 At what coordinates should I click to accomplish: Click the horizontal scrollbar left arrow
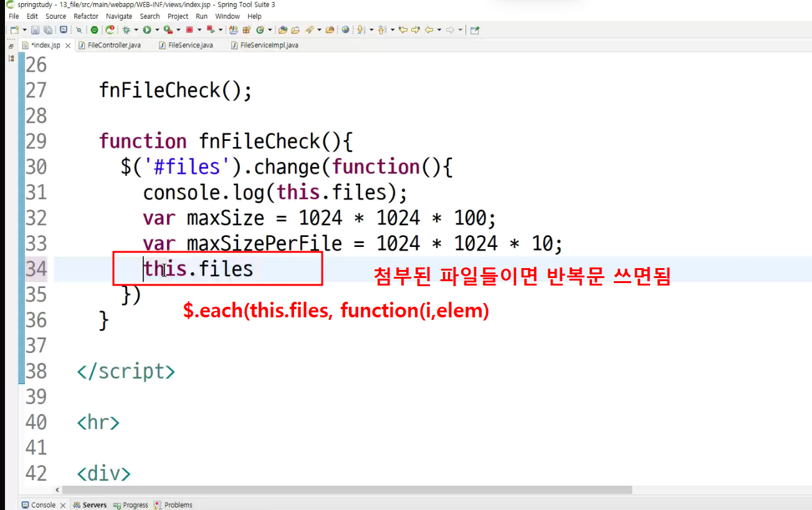58,490
